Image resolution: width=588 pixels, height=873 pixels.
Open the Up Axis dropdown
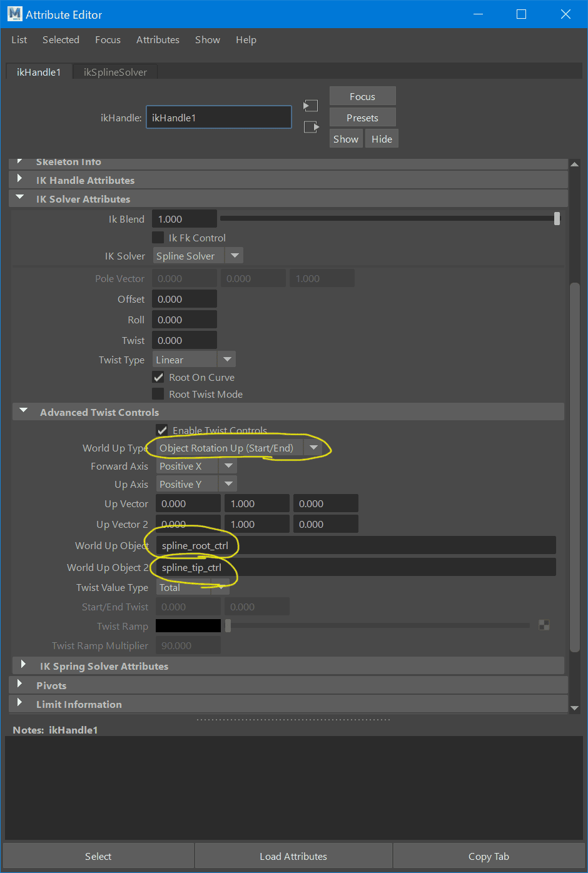tap(196, 484)
